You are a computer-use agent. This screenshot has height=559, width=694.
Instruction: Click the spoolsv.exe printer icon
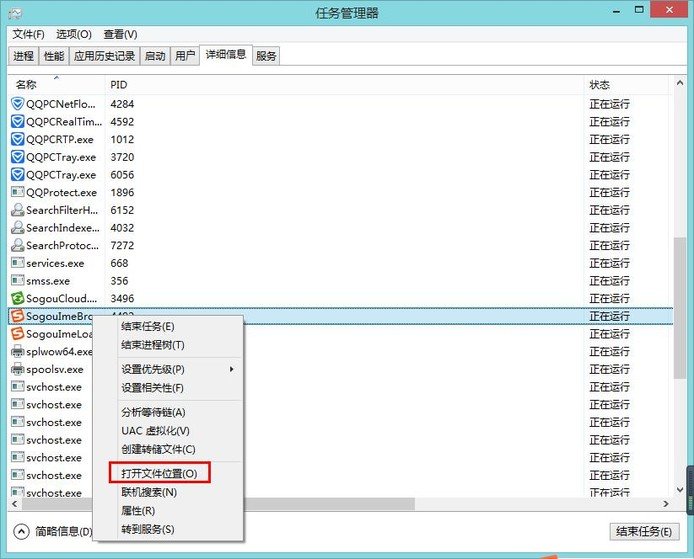point(17,369)
